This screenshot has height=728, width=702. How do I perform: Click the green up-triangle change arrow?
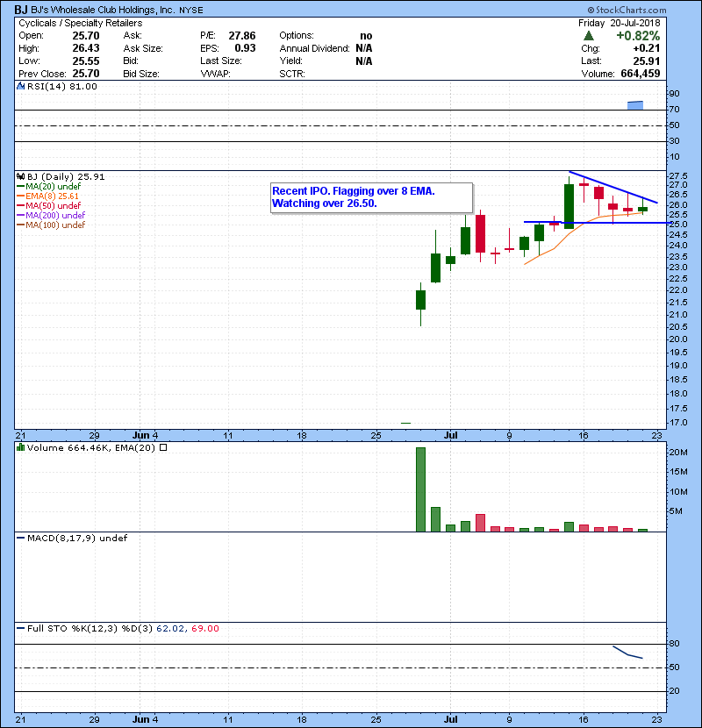click(x=589, y=36)
